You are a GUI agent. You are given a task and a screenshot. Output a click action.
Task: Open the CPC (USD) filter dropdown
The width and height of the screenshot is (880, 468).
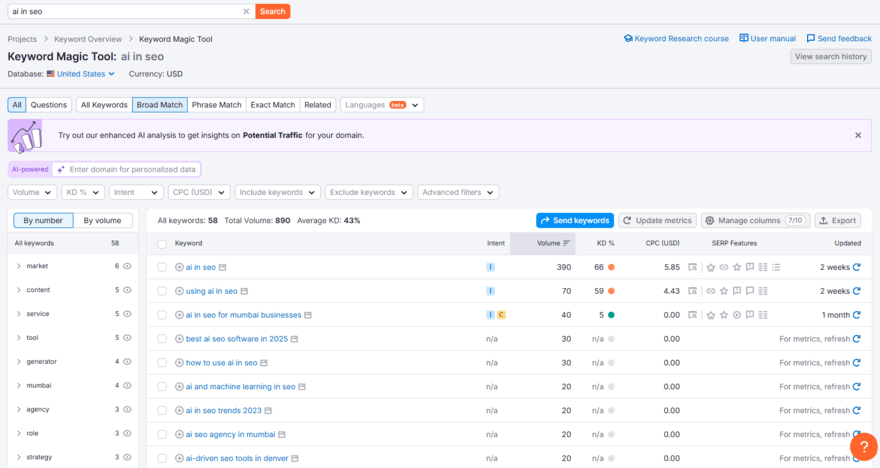pos(199,192)
